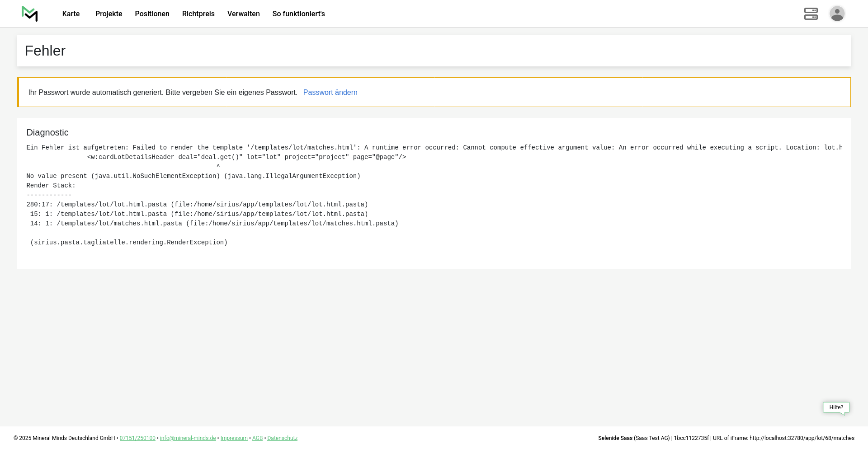The image size is (868, 449).
Task: Click the info@mineral-minds.de email link
Action: coord(188,438)
